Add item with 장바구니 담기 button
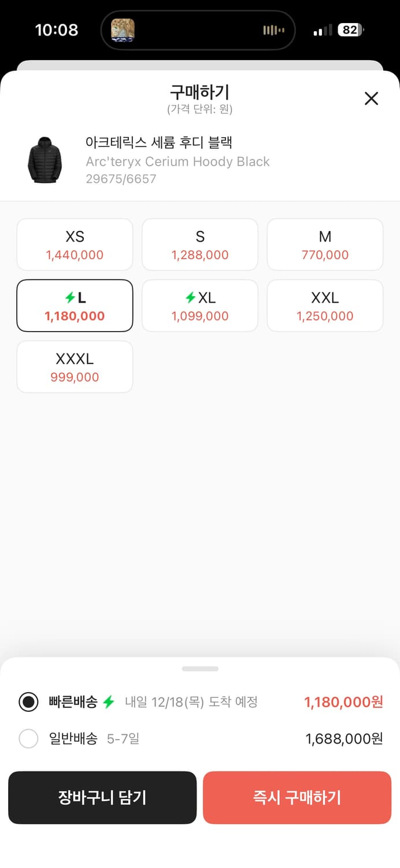 pyautogui.click(x=102, y=797)
